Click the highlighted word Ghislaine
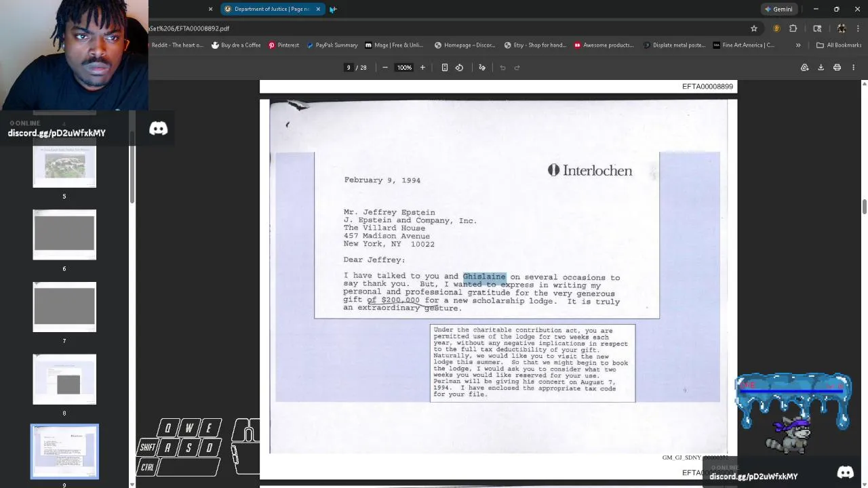This screenshot has width=868, height=488. (484, 277)
